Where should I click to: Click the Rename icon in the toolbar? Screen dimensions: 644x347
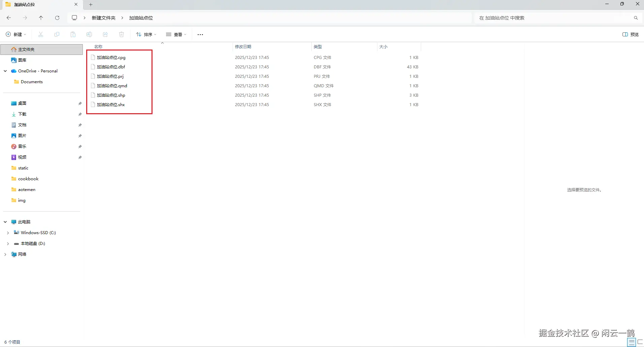(89, 34)
